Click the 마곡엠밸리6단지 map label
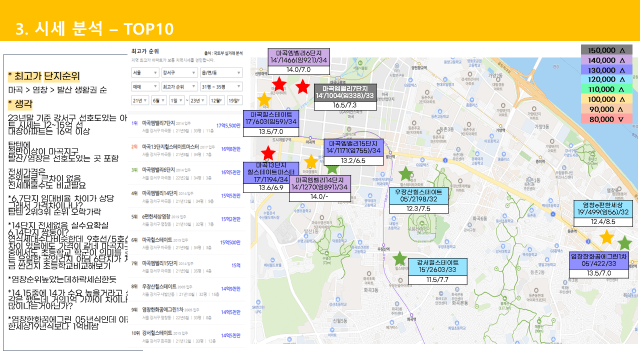Screen dimensions: 640x360 pos(299,61)
